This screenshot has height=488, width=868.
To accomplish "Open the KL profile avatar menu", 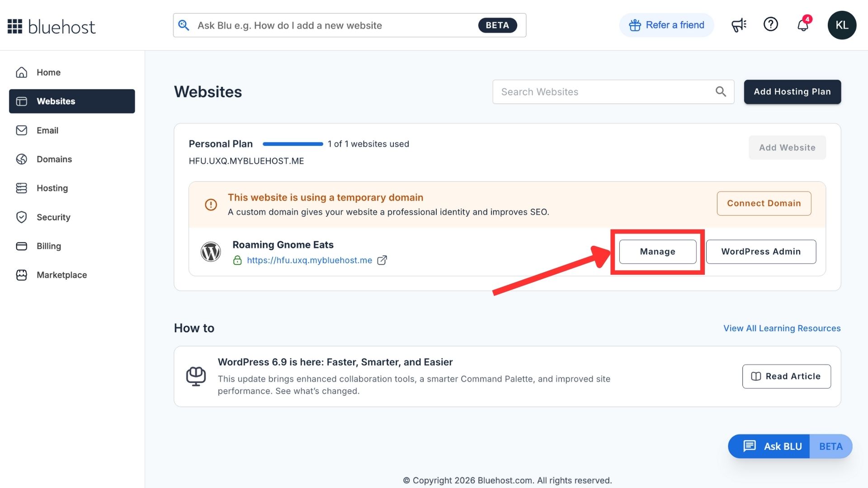I will [x=842, y=25].
